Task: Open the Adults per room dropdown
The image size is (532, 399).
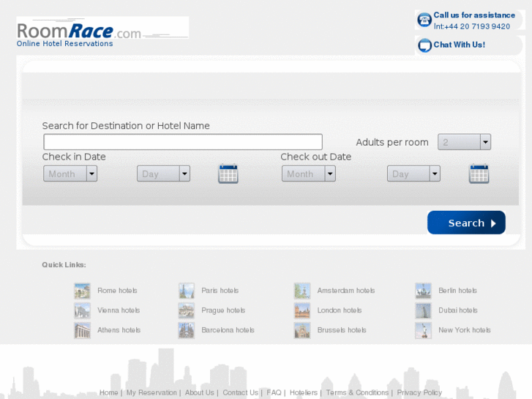Action: coord(464,142)
